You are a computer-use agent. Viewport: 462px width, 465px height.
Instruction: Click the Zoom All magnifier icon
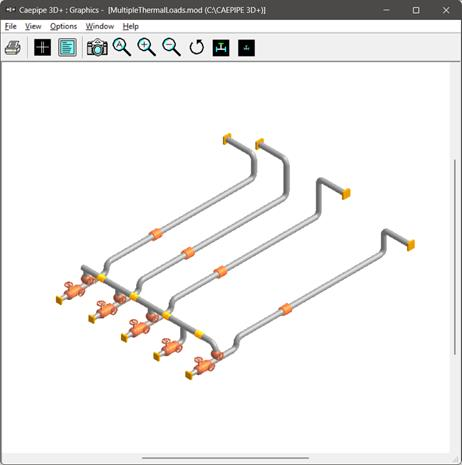point(122,47)
